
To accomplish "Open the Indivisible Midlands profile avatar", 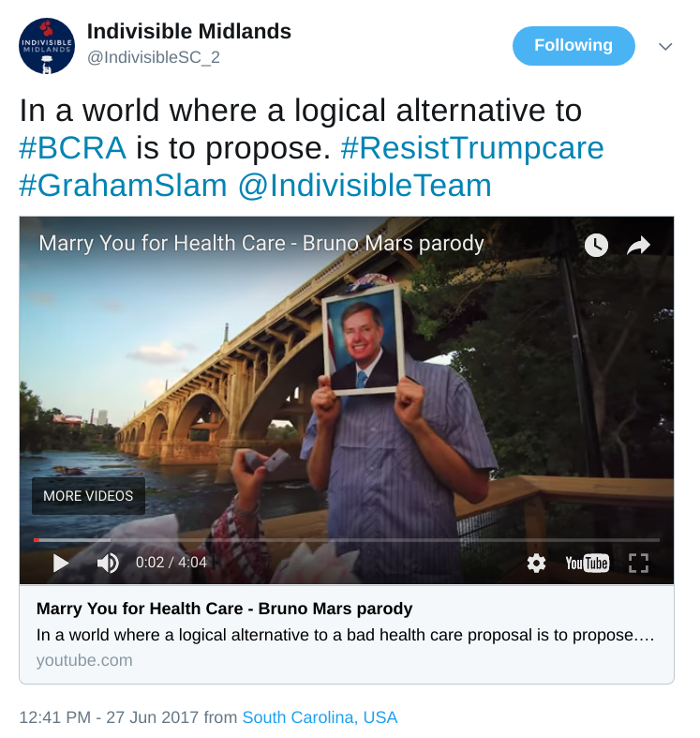I will (x=47, y=46).
